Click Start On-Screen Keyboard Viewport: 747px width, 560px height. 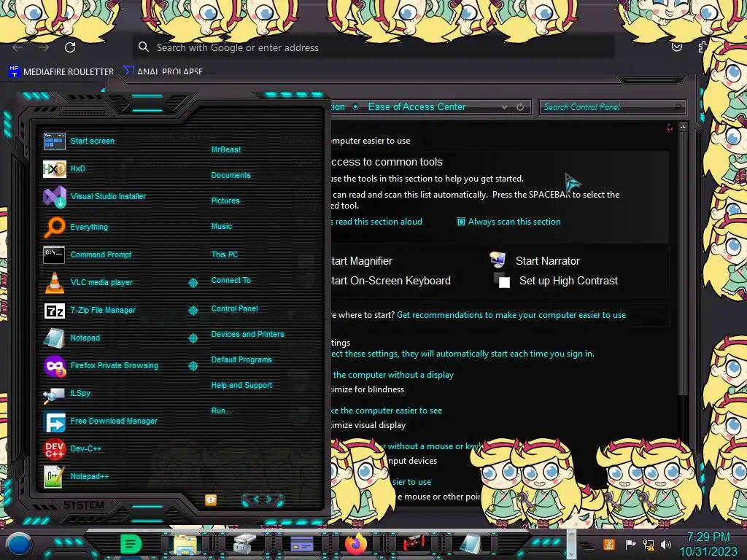(x=391, y=281)
